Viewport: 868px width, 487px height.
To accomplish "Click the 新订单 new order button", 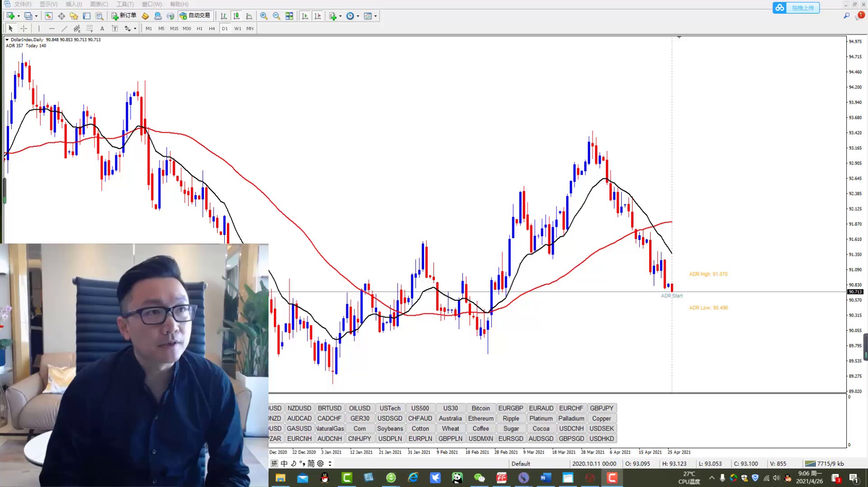I will coord(124,16).
